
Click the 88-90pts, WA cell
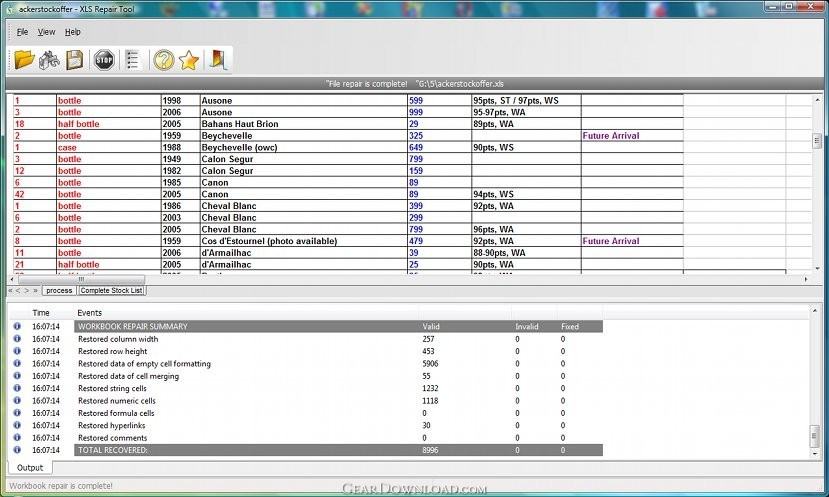[x=526, y=253]
